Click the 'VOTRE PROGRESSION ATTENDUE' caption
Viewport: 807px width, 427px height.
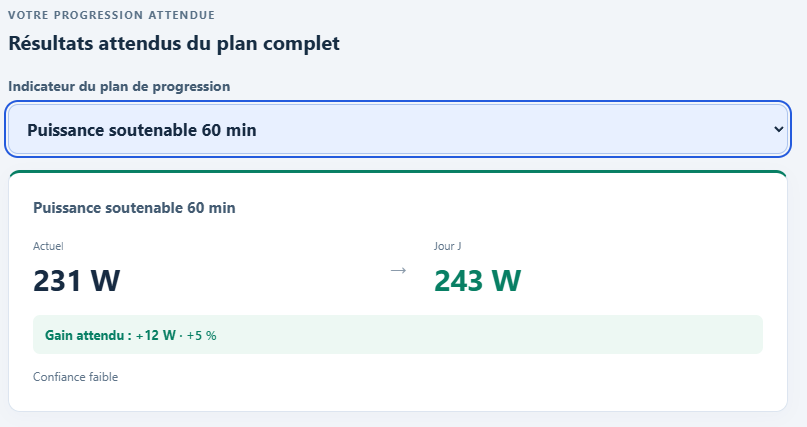pyautogui.click(x=111, y=15)
